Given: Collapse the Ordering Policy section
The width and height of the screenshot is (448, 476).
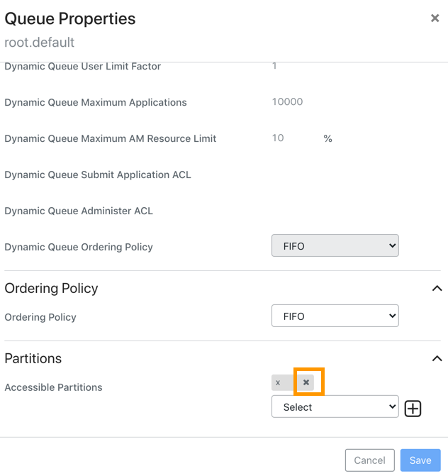Looking at the screenshot, I should pyautogui.click(x=437, y=288).
